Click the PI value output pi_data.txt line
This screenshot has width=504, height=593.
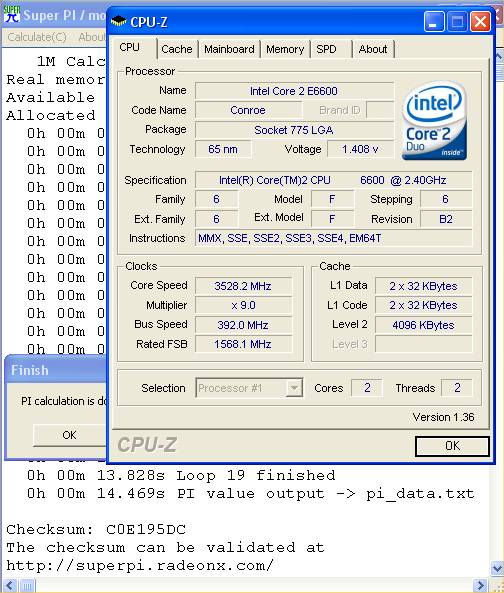click(250, 494)
